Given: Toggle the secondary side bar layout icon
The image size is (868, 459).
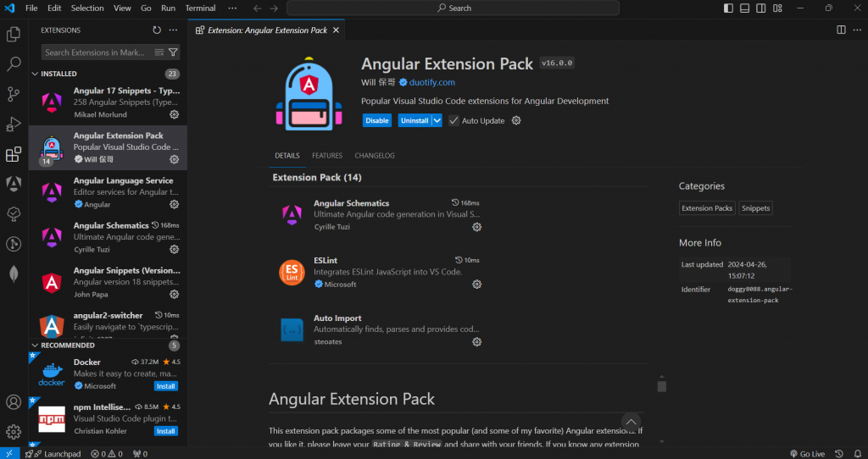Looking at the screenshot, I should [761, 8].
